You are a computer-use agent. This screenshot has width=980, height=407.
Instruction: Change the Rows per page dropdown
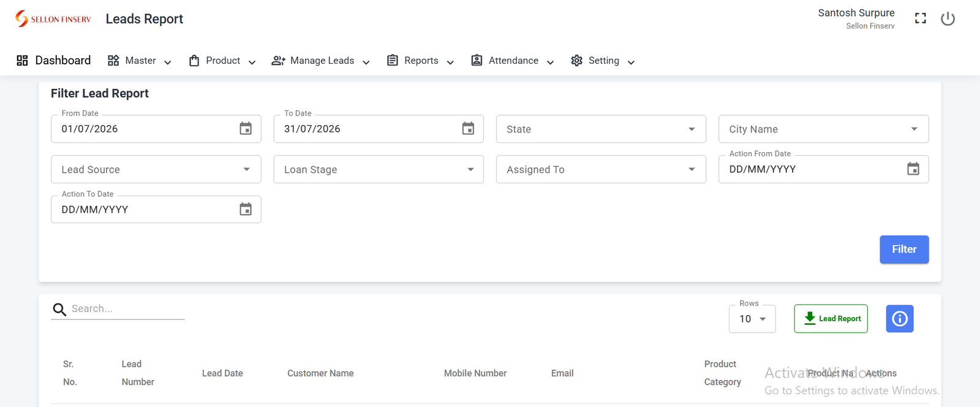(752, 319)
